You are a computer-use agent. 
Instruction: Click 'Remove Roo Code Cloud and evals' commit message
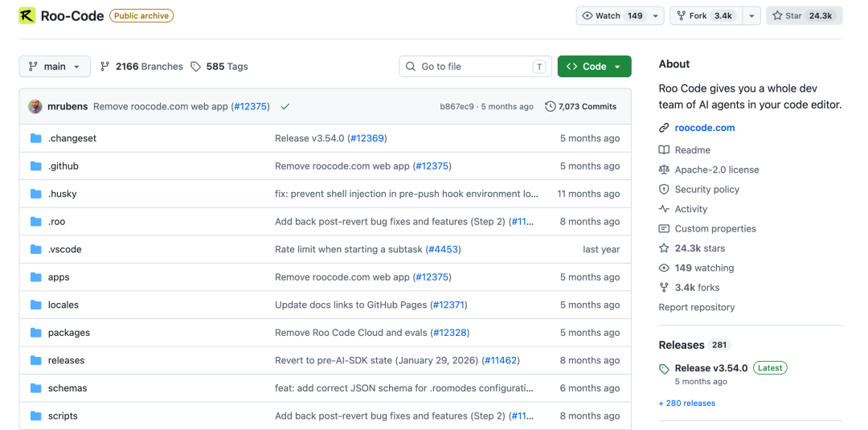pos(351,333)
